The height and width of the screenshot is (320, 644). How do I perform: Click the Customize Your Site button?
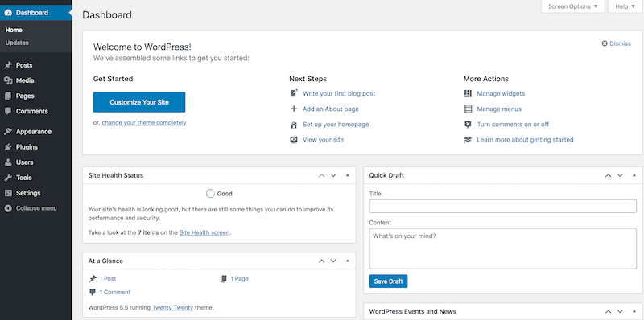139,102
